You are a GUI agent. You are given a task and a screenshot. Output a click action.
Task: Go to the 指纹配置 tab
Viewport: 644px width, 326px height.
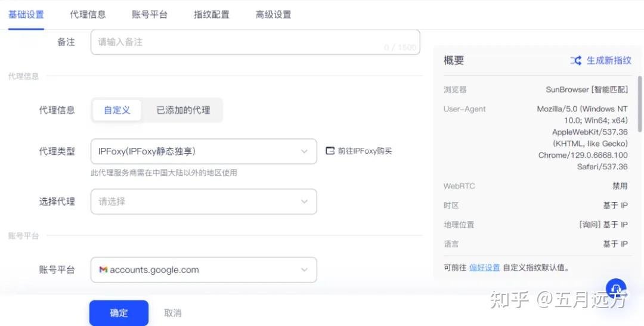pyautogui.click(x=212, y=15)
